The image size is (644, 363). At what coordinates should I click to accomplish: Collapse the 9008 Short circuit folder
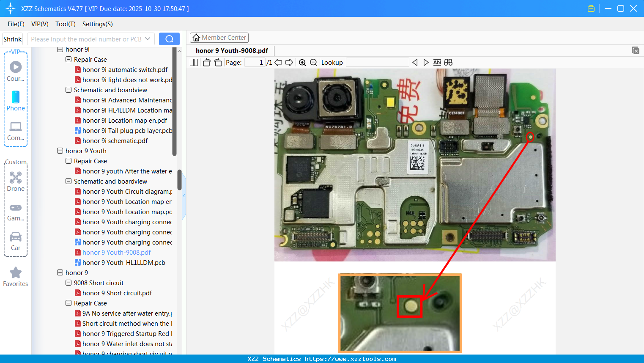click(69, 283)
